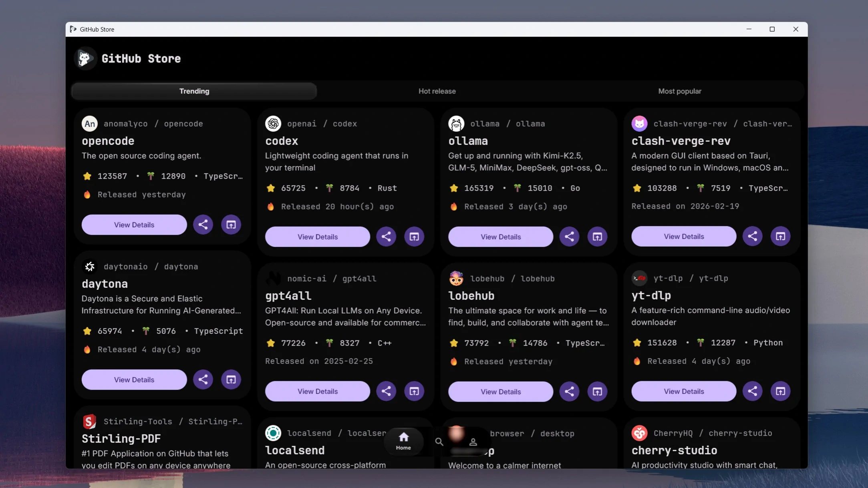The height and width of the screenshot is (488, 868).
Task: Launch clash-verge-rev with the open icon
Action: coord(780,236)
